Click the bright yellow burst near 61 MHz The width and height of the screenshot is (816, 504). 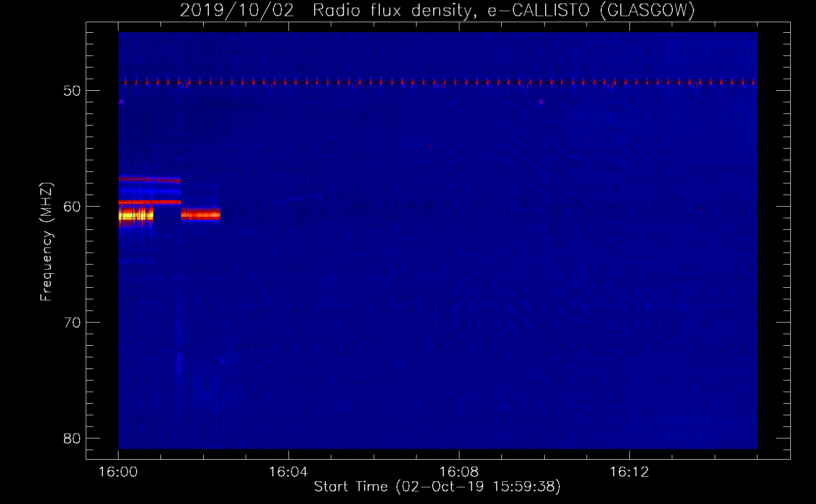(x=136, y=216)
